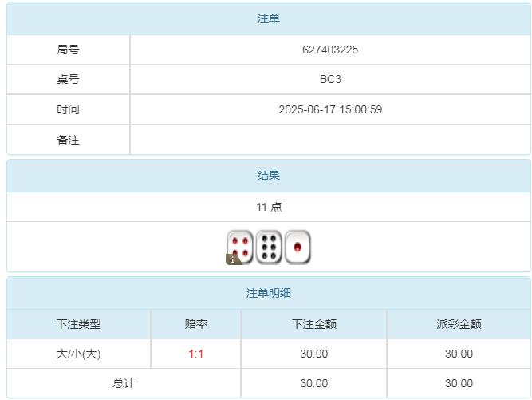Select the 大/小(大) bet type cell
The image size is (532, 400).
pyautogui.click(x=79, y=354)
